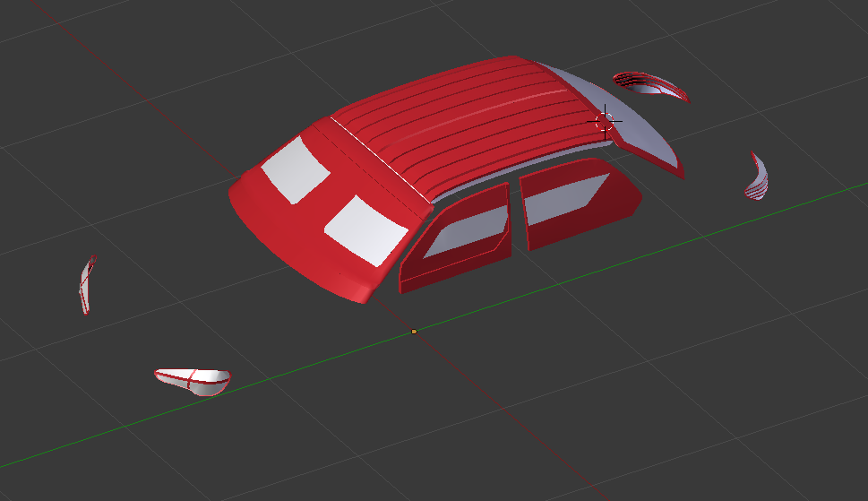Viewport: 868px width, 501px height.
Task: Select the thin curved light mesh at far left
Action: [x=87, y=285]
